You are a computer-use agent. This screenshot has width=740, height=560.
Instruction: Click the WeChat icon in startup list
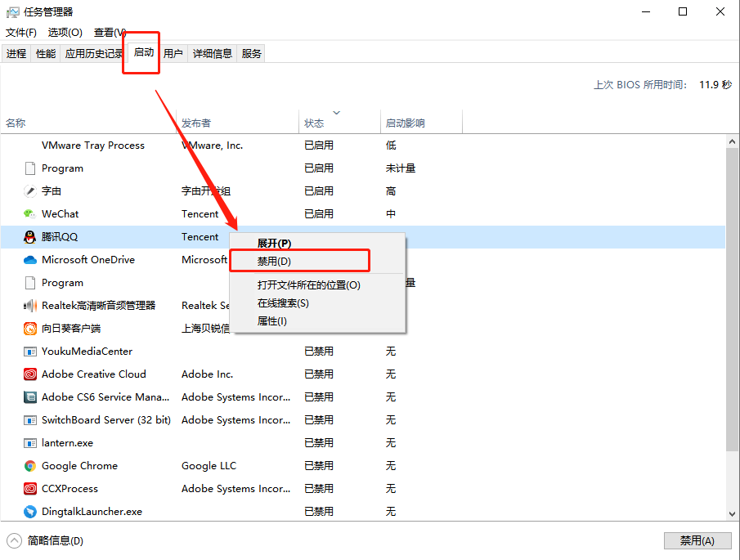point(29,214)
